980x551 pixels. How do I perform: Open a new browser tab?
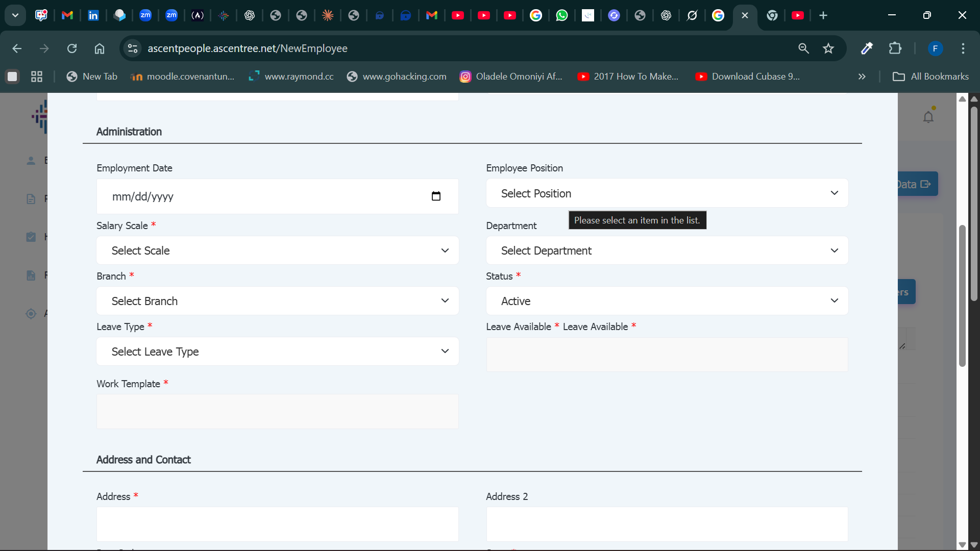tap(823, 15)
